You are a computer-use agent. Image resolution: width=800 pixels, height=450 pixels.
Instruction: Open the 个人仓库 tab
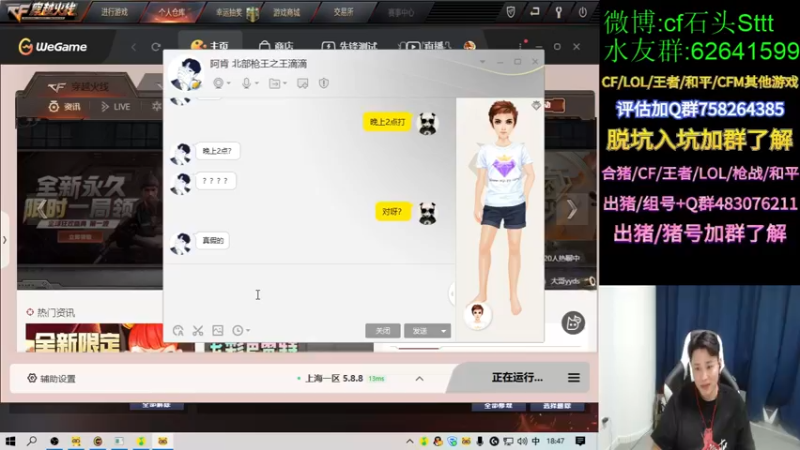click(x=171, y=12)
